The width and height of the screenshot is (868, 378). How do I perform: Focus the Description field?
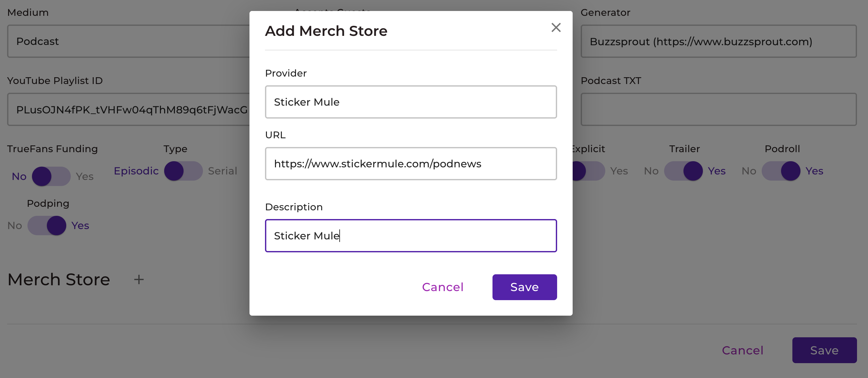click(410, 236)
